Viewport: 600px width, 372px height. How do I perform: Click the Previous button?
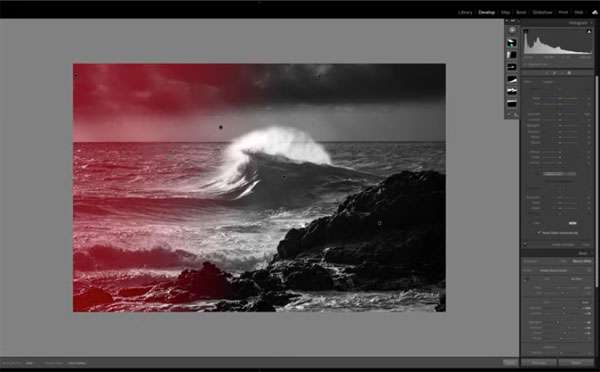tap(539, 362)
